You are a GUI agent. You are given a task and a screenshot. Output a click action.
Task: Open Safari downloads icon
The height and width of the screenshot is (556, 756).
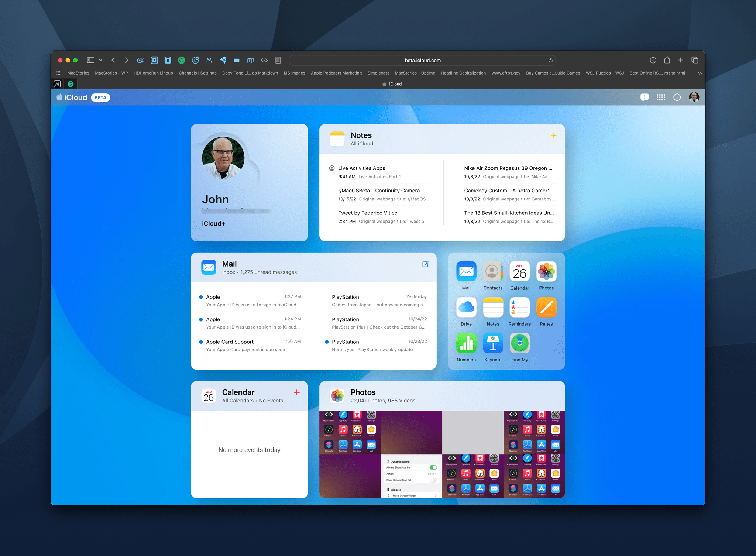coord(653,60)
